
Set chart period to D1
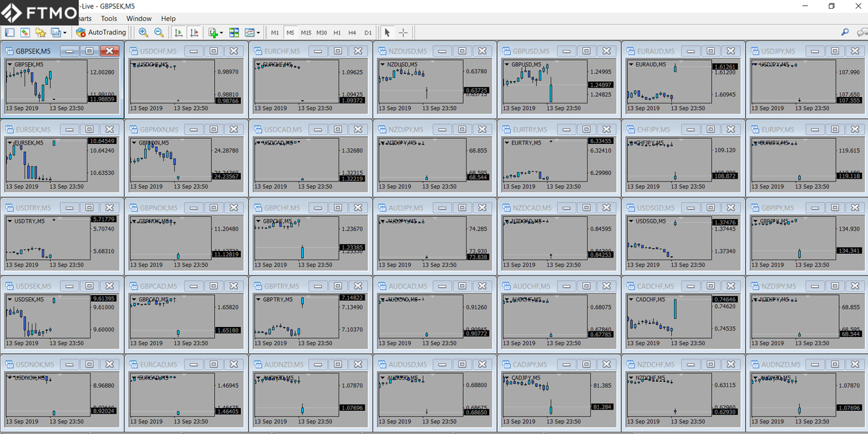point(368,33)
